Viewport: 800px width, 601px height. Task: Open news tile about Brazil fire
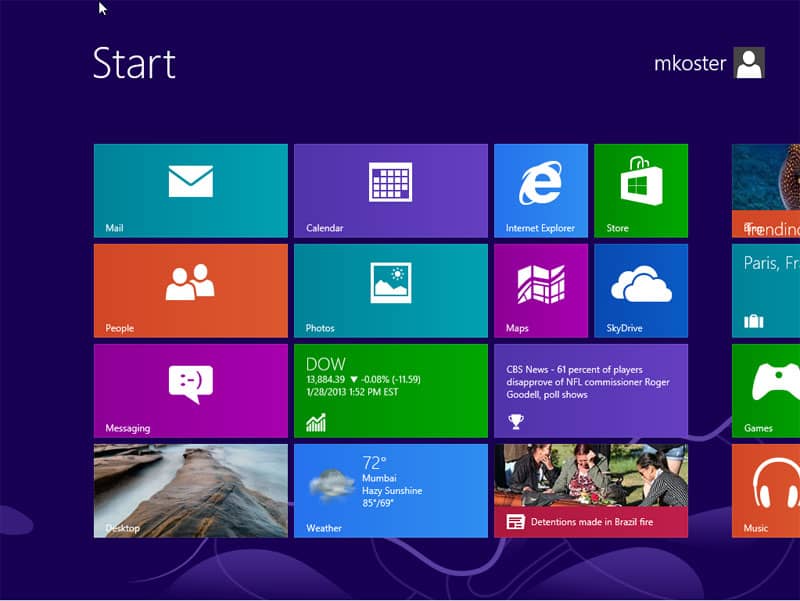[x=591, y=490]
